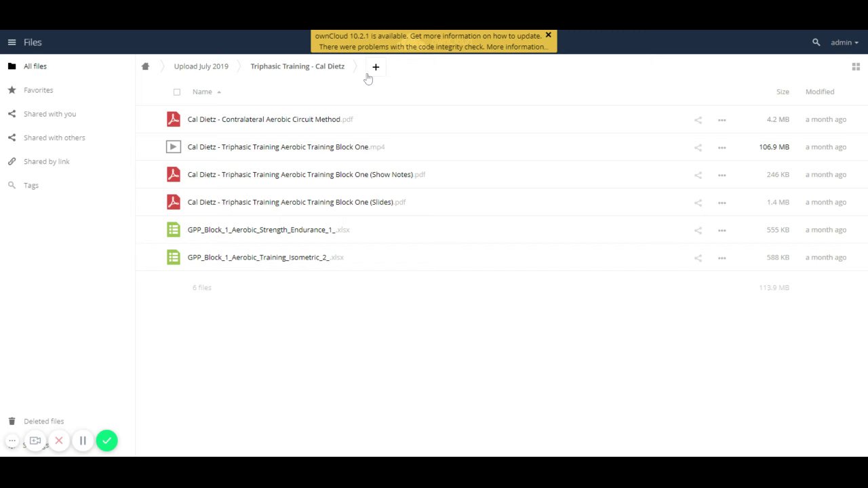Open Deleted files in sidebar
868x488 pixels.
[x=43, y=421]
